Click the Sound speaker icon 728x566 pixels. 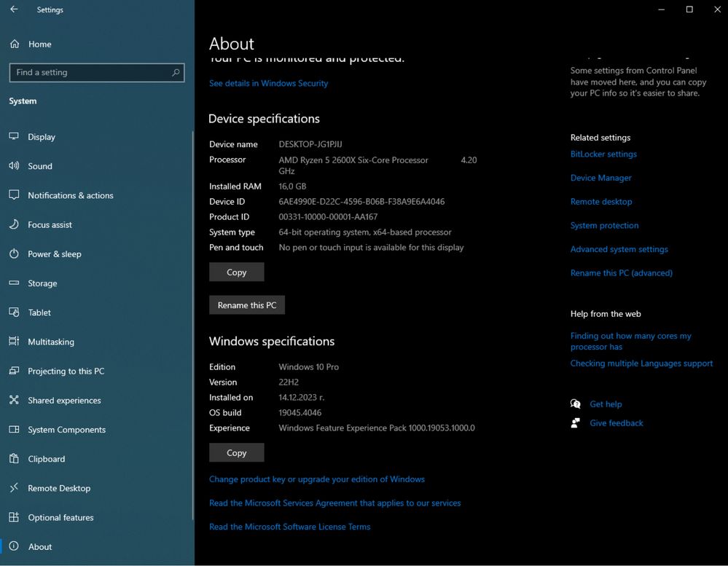pyautogui.click(x=14, y=165)
